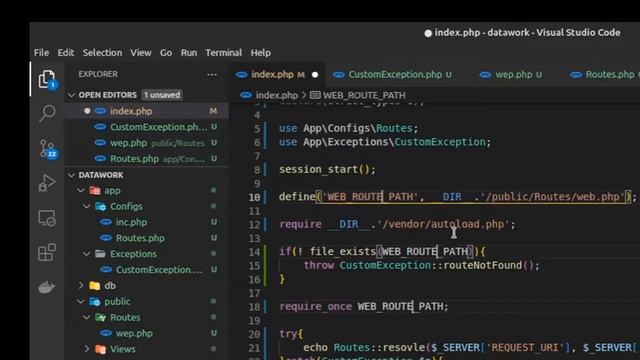This screenshot has width=640, height=360.
Task: Click line number 10 in gutter
Action: click(254, 197)
